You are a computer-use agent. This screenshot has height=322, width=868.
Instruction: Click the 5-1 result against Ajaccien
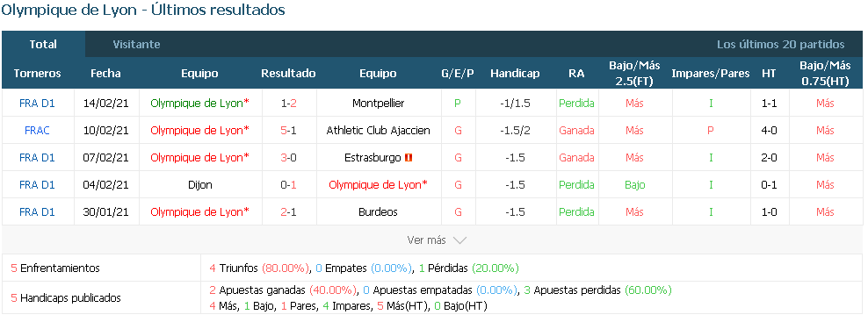pos(288,131)
